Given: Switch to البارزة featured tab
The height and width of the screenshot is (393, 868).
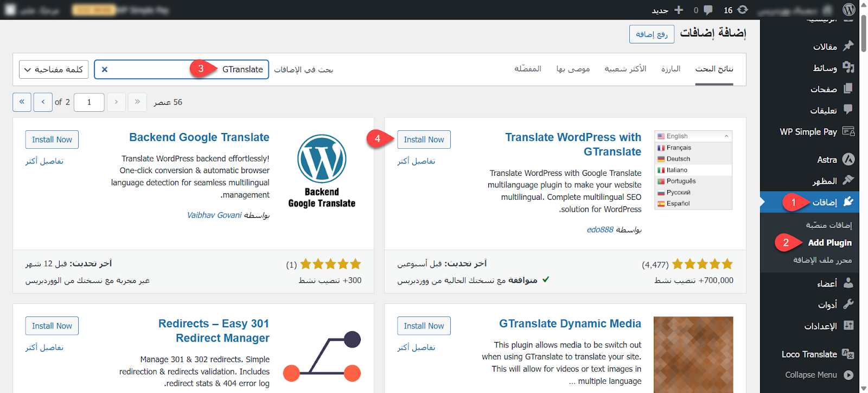Looking at the screenshot, I should [671, 69].
